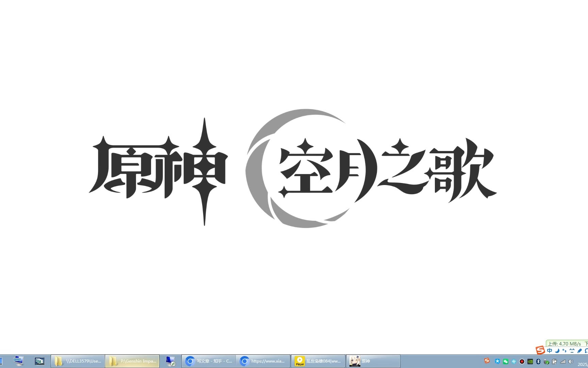The image size is (588, 368).
Task: Open the Bluetooth tray icon
Action: coord(538,362)
